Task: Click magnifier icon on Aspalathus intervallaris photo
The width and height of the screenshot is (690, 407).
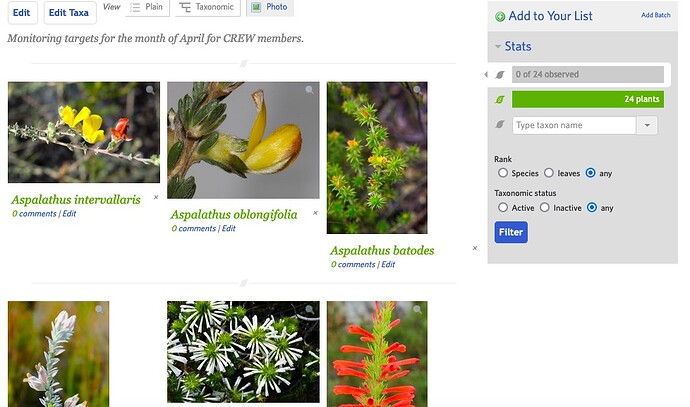Action: pos(150,90)
